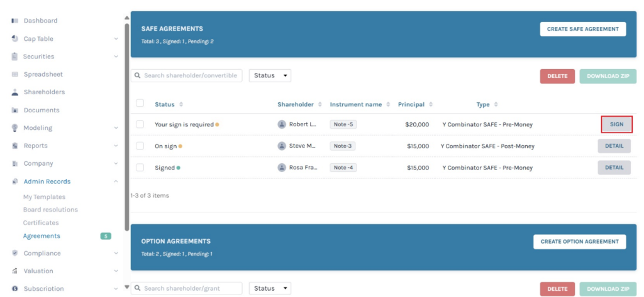Click the Compliance shield icon
This screenshot has width=644, height=297.
tap(14, 254)
